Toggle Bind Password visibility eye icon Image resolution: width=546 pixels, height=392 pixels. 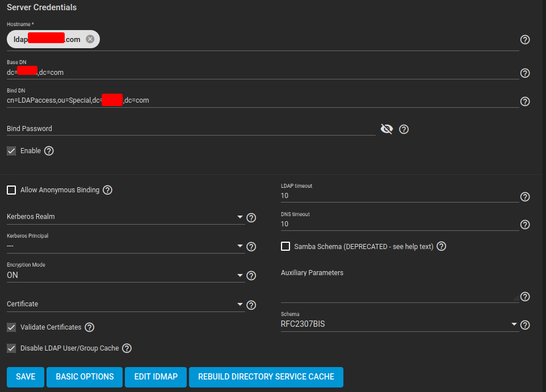[387, 129]
